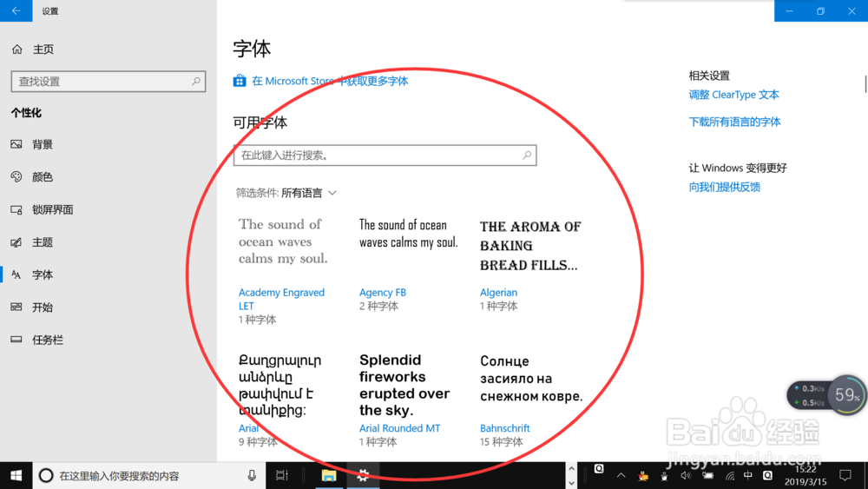Click the 查找设置 search box
This screenshot has width=868, height=489.
point(108,82)
